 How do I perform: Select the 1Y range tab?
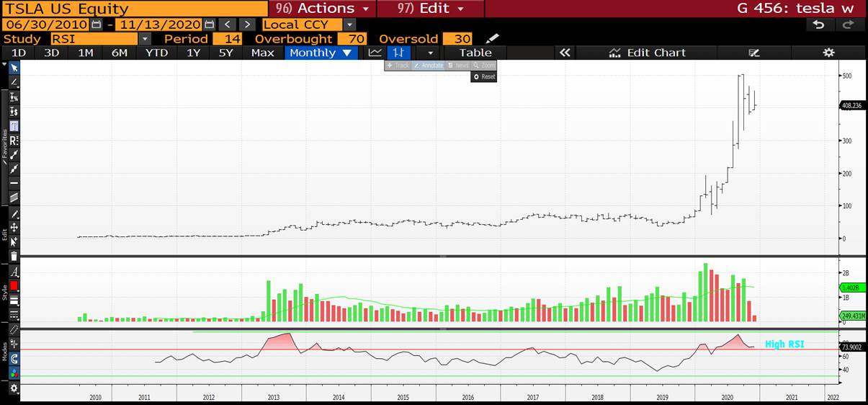(x=193, y=53)
